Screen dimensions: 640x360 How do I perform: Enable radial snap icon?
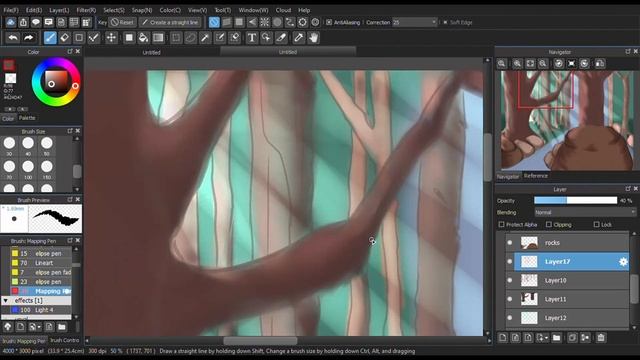click(x=264, y=22)
